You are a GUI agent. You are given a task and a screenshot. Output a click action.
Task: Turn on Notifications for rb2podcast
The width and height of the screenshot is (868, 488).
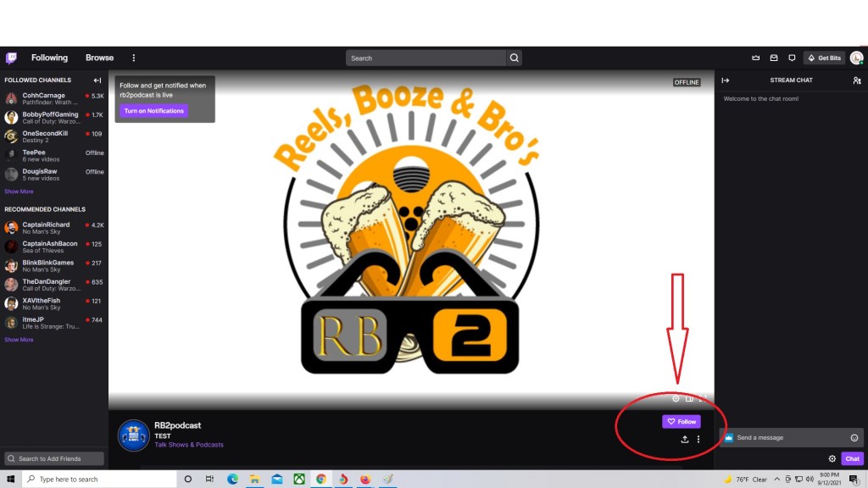pyautogui.click(x=153, y=111)
